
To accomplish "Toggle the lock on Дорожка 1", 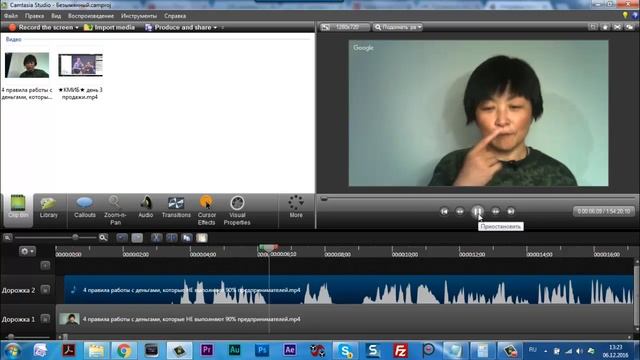I will click(45, 319).
